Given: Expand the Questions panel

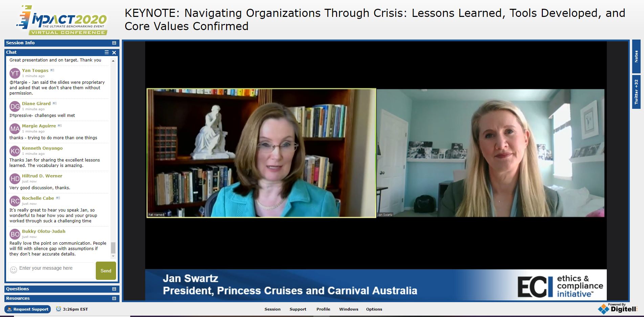Looking at the screenshot, I should pos(114,289).
